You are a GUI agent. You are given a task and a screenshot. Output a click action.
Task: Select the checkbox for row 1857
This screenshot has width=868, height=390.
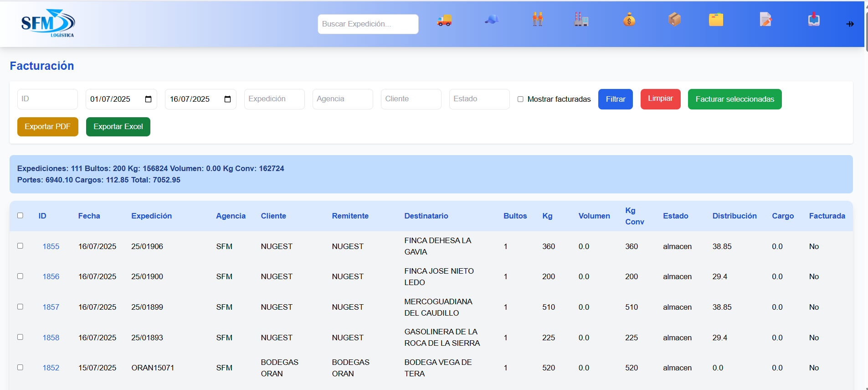(x=20, y=307)
